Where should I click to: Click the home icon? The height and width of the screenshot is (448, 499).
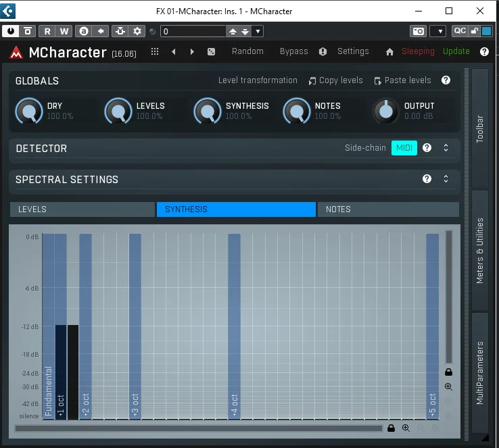click(389, 51)
